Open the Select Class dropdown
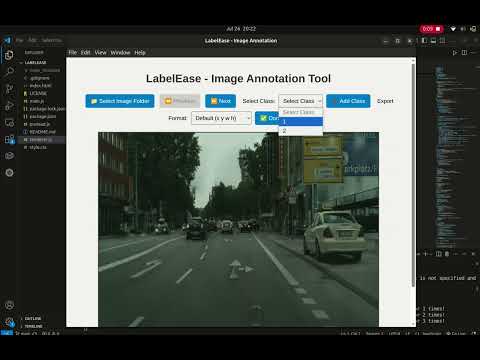480x360 pixels. coord(301,101)
